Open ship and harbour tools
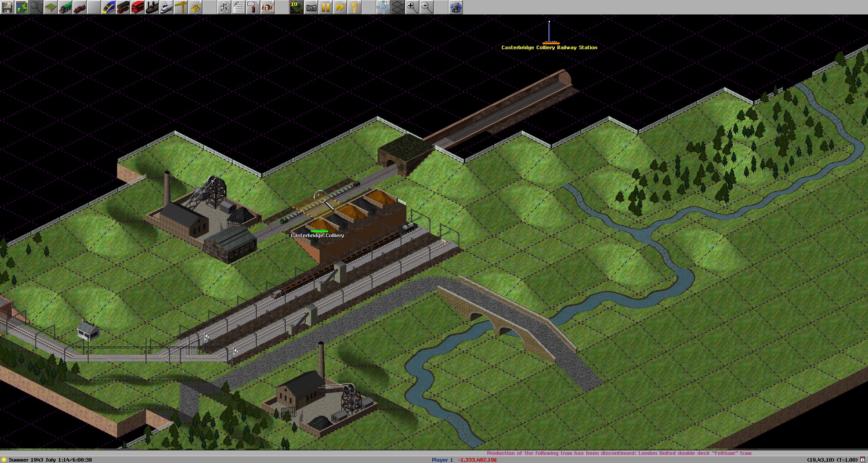This screenshot has height=463, width=868. tap(152, 7)
